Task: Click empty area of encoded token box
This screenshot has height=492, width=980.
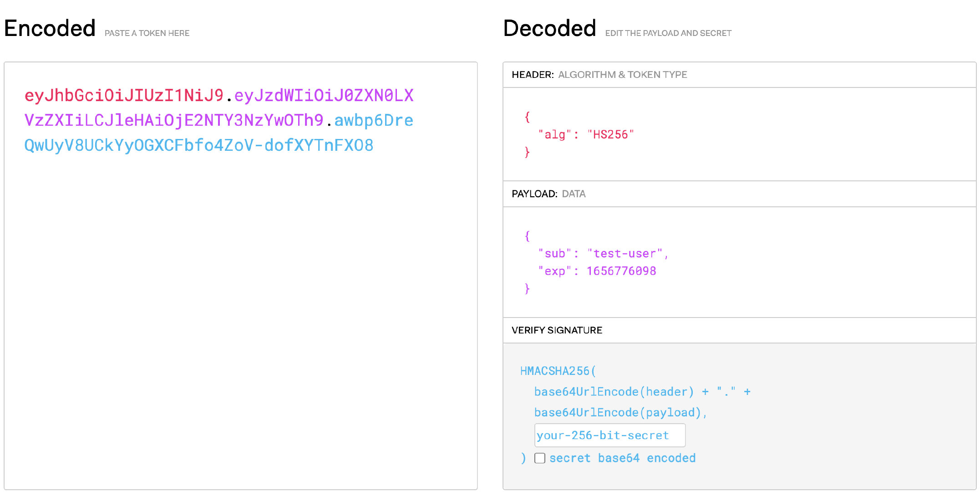Action: coord(240,319)
